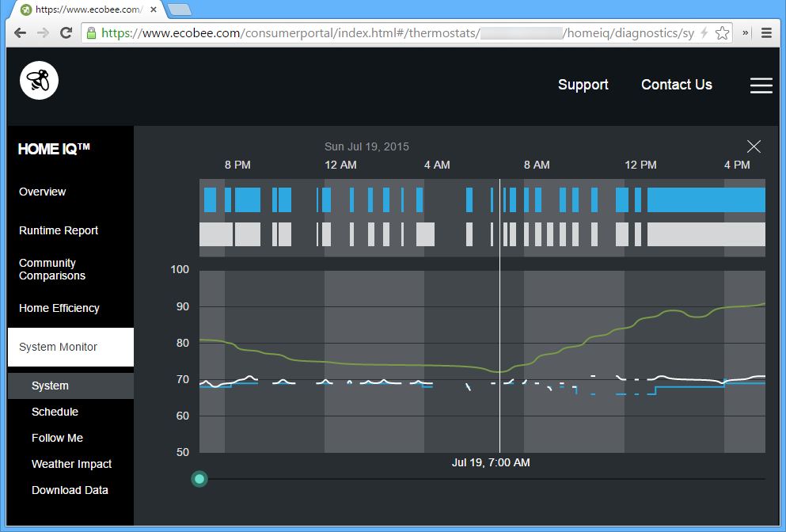Screen dimensions: 786x532
Task: Click the teal timeline slider handle
Action: point(199,479)
